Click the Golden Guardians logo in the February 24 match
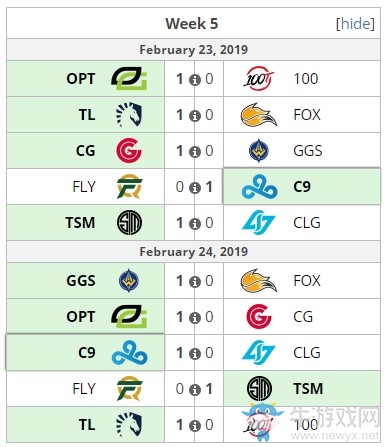 129,281
